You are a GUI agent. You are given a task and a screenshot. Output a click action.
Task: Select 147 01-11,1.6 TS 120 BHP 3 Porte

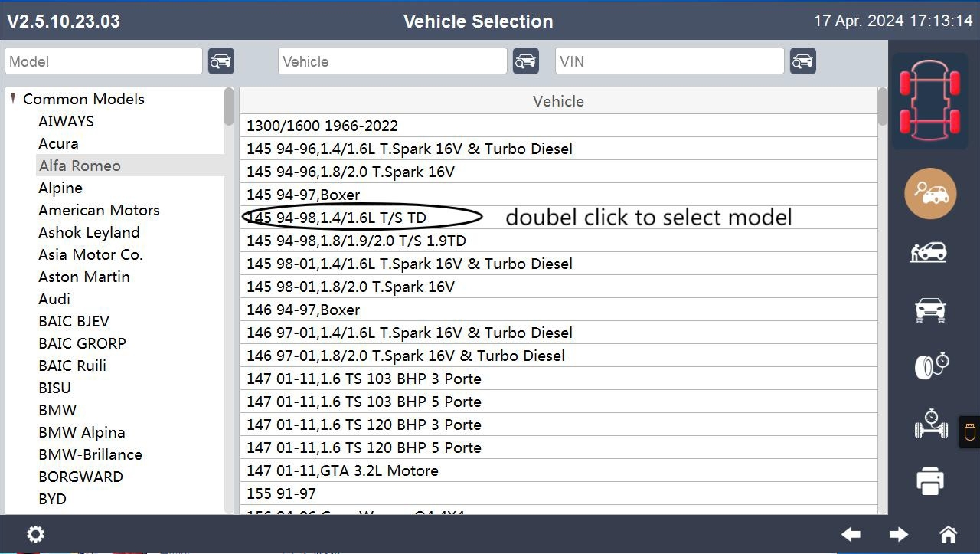[558, 425]
